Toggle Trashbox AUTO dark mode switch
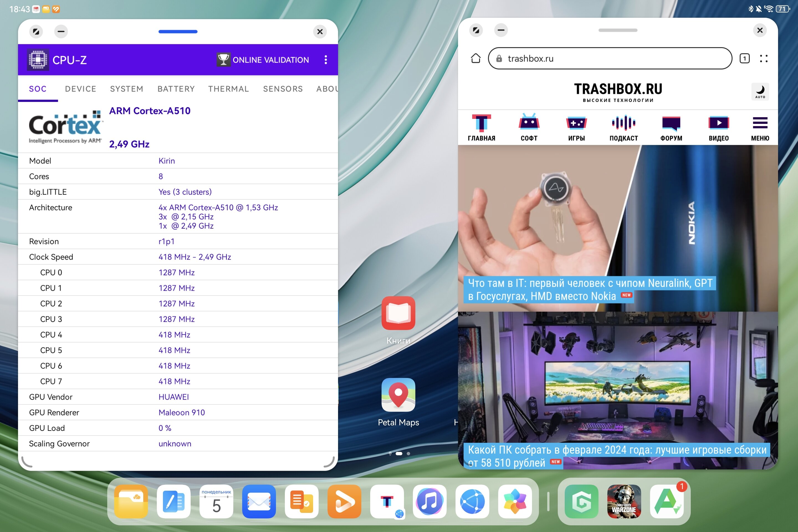The height and width of the screenshot is (532, 798). pos(760,92)
